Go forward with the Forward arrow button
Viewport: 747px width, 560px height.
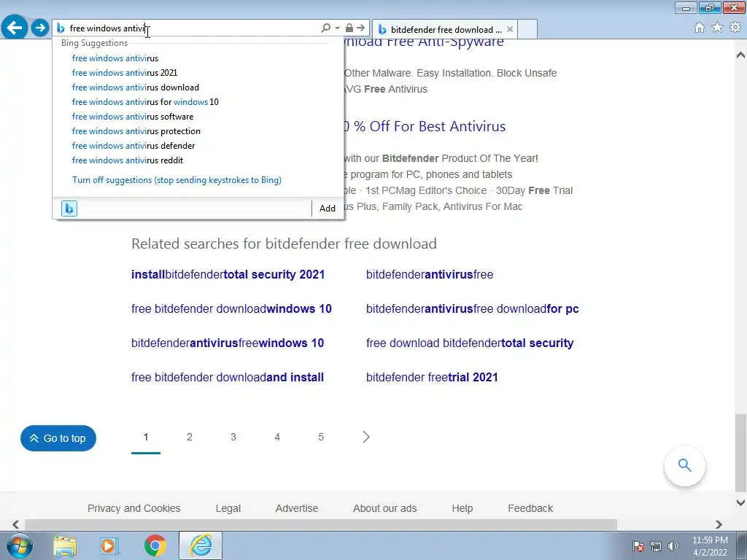point(40,28)
